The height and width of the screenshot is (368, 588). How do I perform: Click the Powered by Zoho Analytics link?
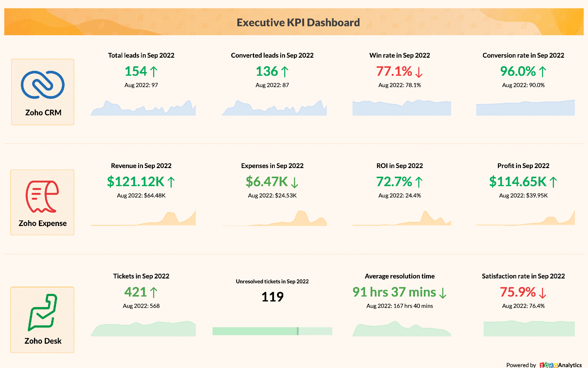[545, 365]
